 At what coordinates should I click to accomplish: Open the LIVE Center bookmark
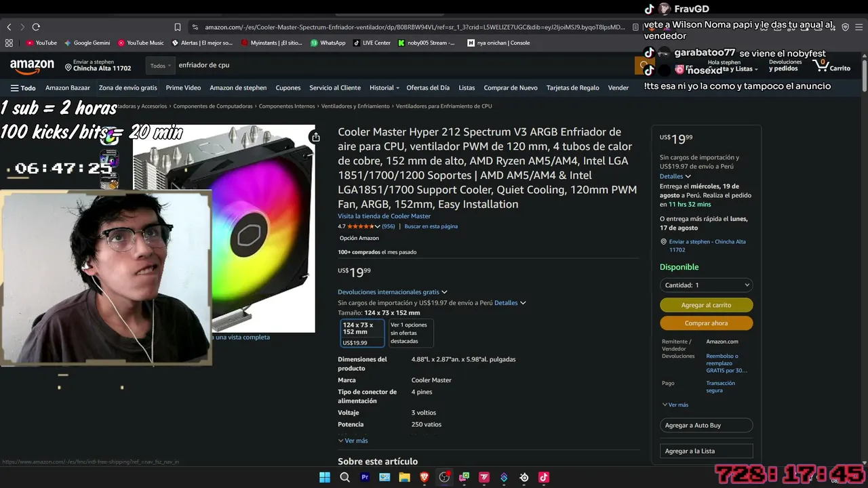pos(372,43)
